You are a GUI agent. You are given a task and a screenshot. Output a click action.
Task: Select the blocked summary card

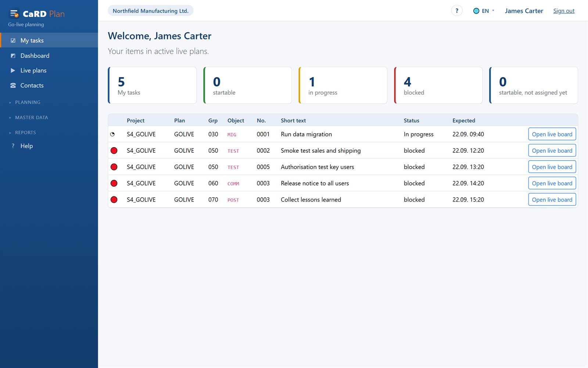pos(438,85)
